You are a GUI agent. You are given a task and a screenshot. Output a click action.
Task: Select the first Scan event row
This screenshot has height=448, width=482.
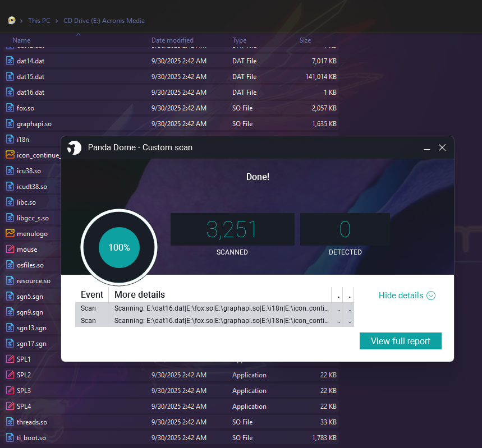(x=214, y=308)
